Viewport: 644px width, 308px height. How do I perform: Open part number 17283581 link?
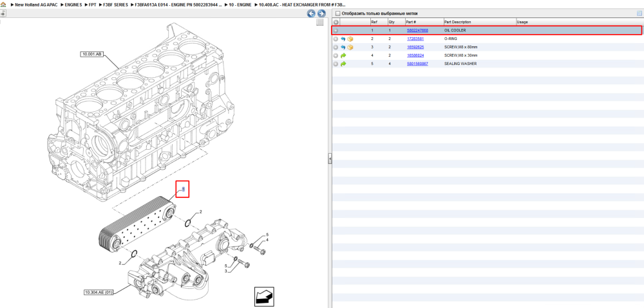415,39
